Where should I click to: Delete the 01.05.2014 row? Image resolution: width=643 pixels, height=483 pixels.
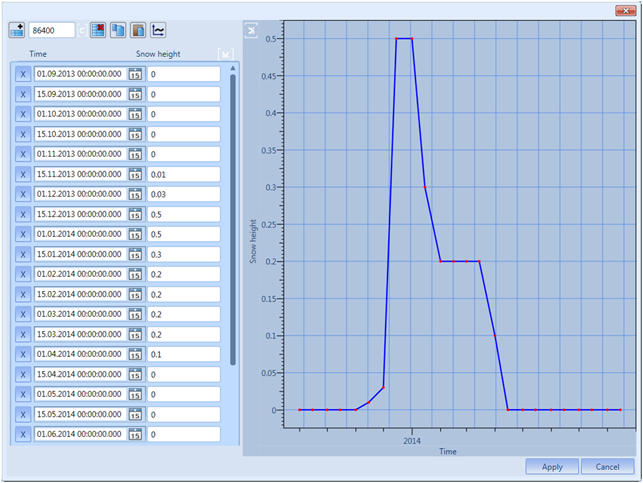point(23,394)
